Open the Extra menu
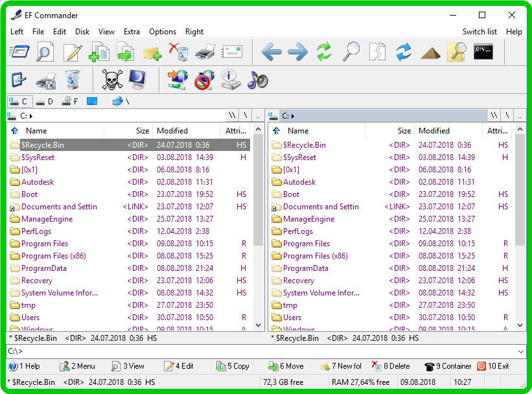Screen dimensions: 532x394 (132, 32)
